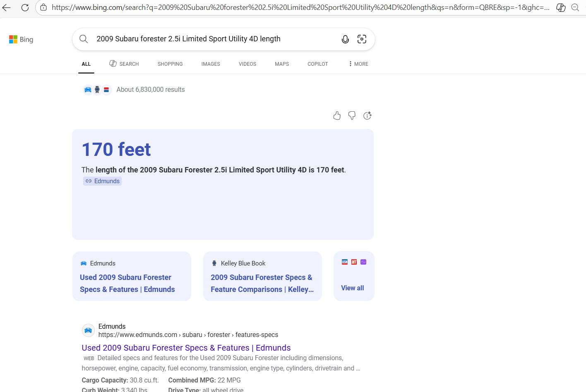
Task: Click the browser back arrow
Action: (x=7, y=7)
